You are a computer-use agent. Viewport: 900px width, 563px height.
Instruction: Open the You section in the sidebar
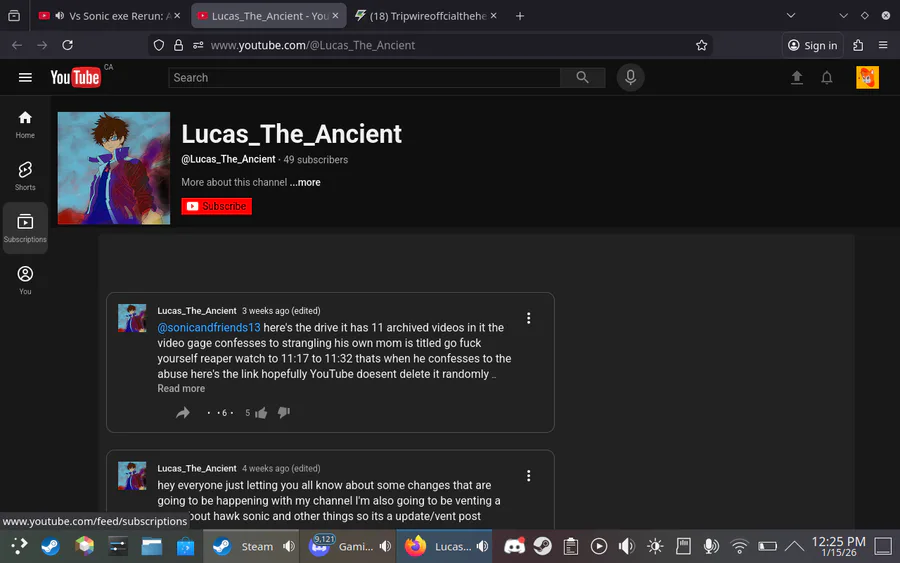[x=25, y=280]
